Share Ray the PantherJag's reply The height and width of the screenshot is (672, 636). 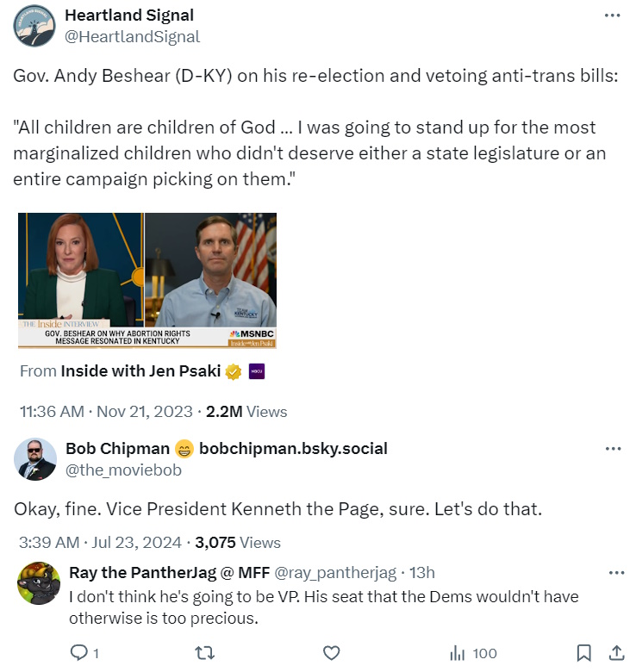[x=616, y=653]
